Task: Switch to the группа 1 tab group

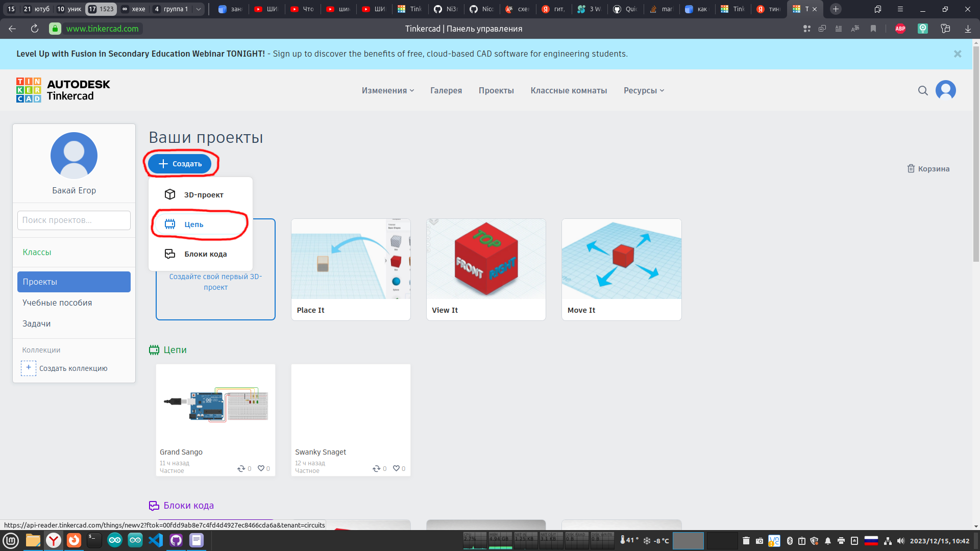Action: pyautogui.click(x=171, y=9)
